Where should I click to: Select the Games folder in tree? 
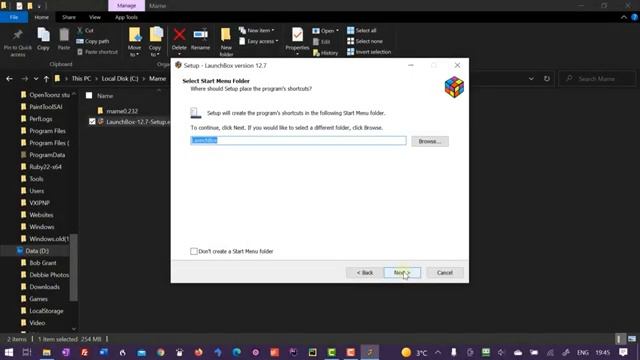(x=38, y=299)
